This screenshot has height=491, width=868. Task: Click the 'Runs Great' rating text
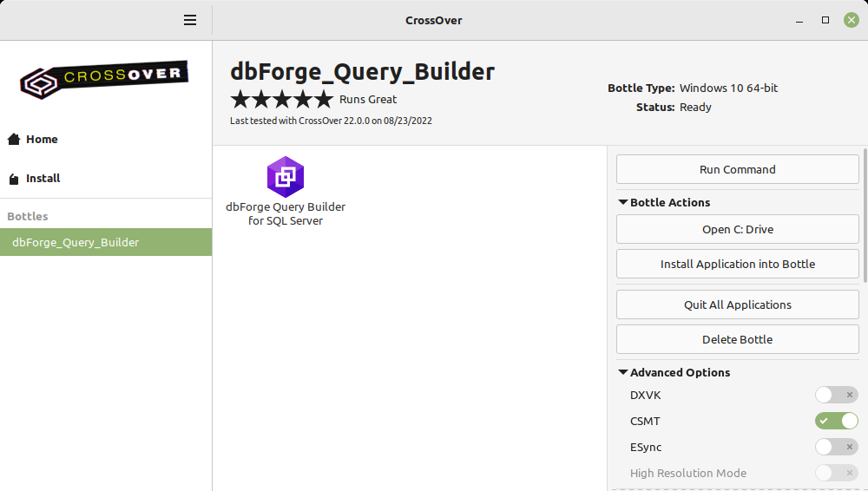[368, 100]
